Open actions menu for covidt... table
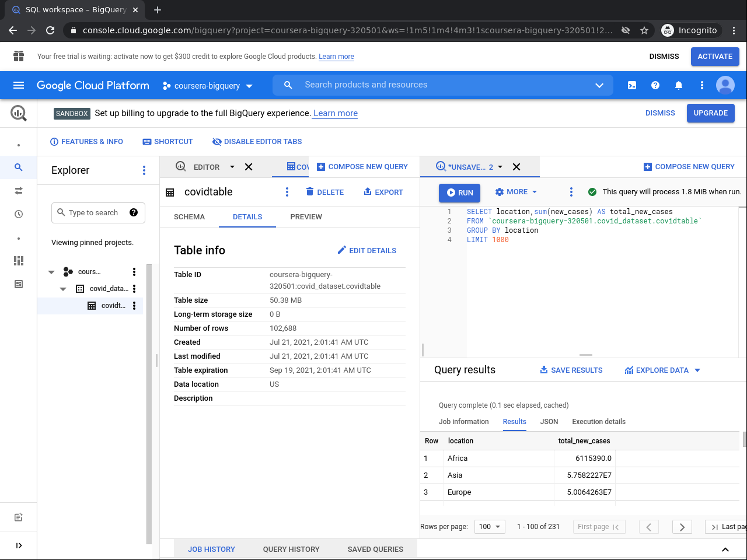The height and width of the screenshot is (560, 747). (x=134, y=306)
